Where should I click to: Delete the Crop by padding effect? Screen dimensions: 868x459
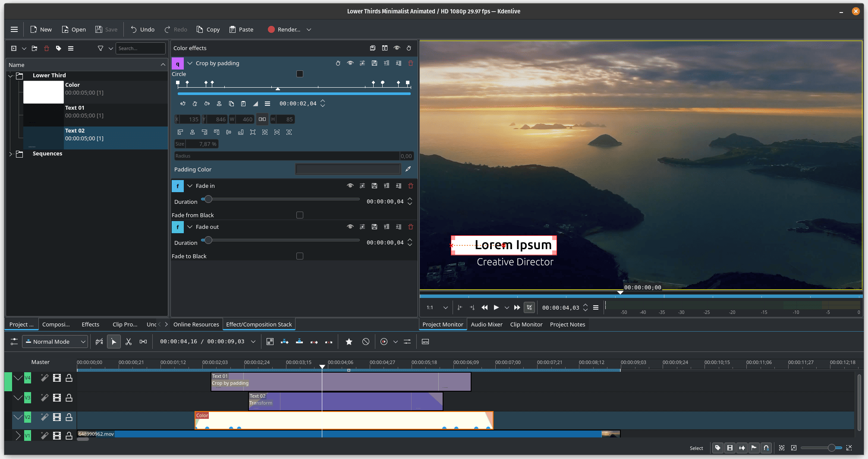[411, 63]
